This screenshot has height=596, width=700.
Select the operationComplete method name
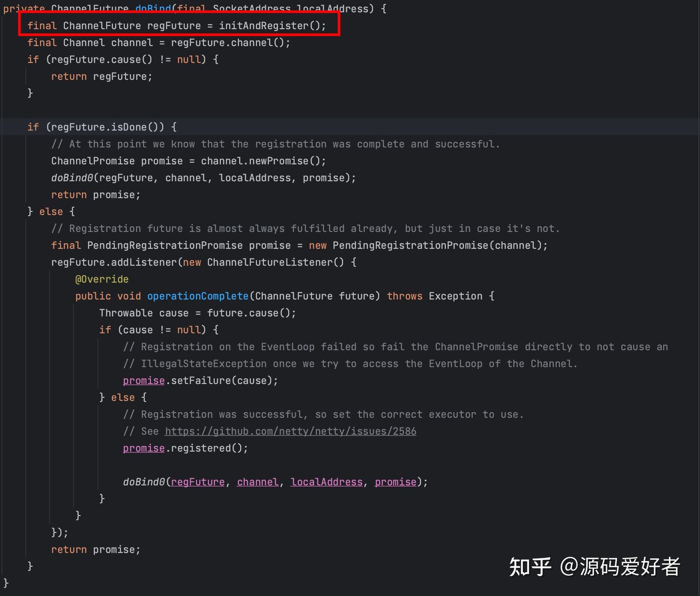click(x=198, y=296)
